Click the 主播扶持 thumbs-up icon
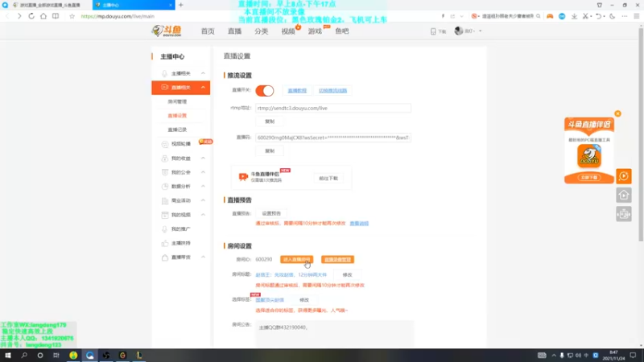This screenshot has width=644, height=362. click(x=165, y=243)
